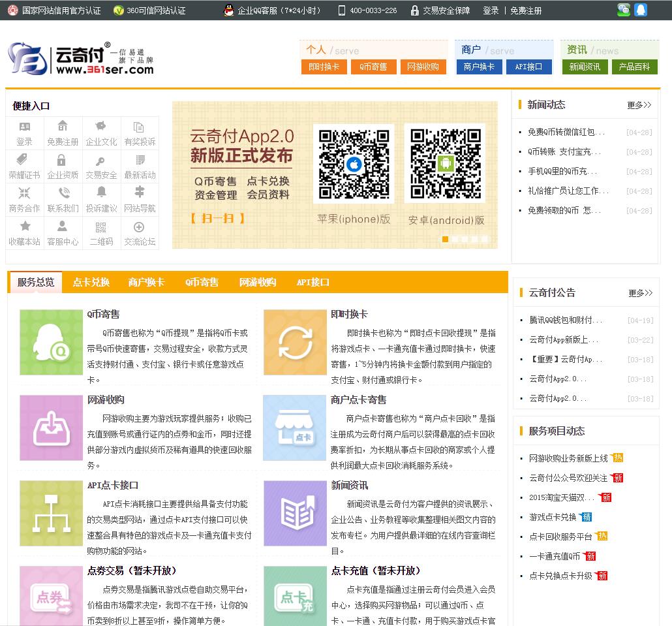Click the Android QR code image
The height and width of the screenshot is (626, 672).
(x=444, y=163)
